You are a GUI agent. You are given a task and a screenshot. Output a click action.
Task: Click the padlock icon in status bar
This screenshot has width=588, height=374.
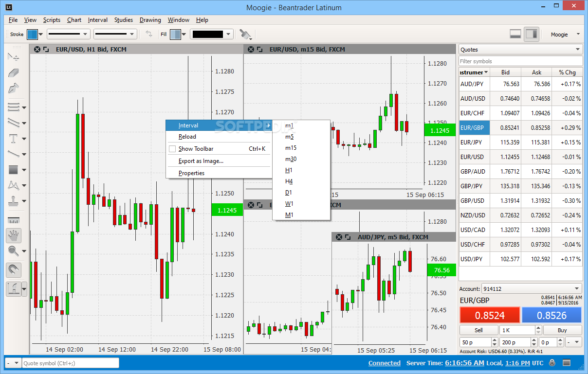point(551,363)
